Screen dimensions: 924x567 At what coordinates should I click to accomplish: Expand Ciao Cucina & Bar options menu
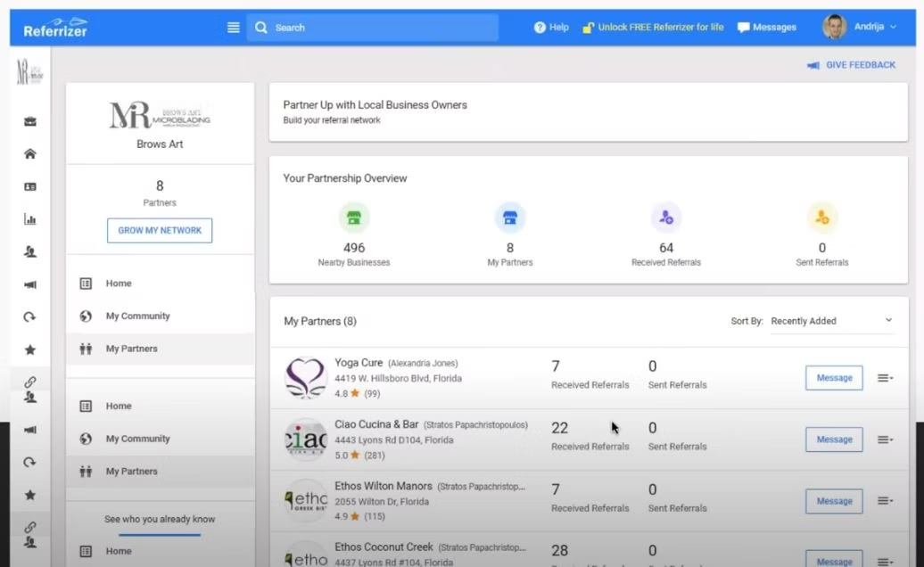pyautogui.click(x=885, y=440)
